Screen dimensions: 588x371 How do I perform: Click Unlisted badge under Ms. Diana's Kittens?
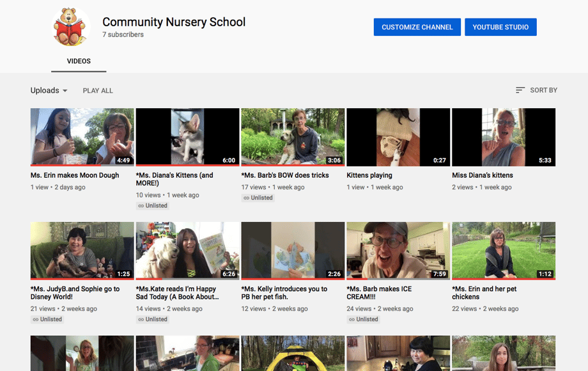[x=153, y=206]
